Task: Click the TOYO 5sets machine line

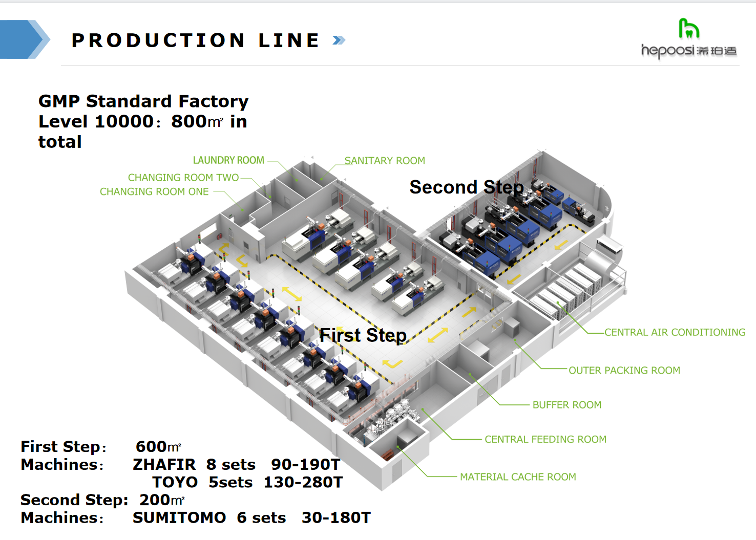Action: pos(247,483)
